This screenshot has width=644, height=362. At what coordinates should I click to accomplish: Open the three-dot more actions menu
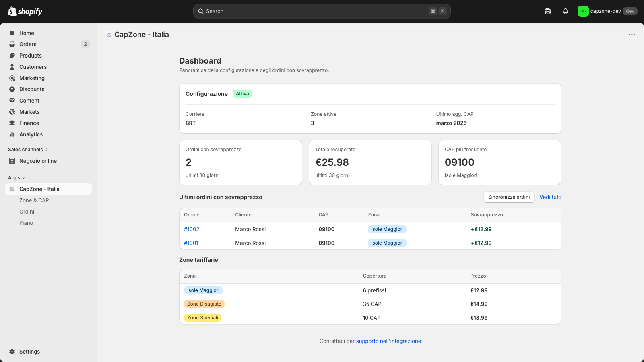pyautogui.click(x=632, y=35)
